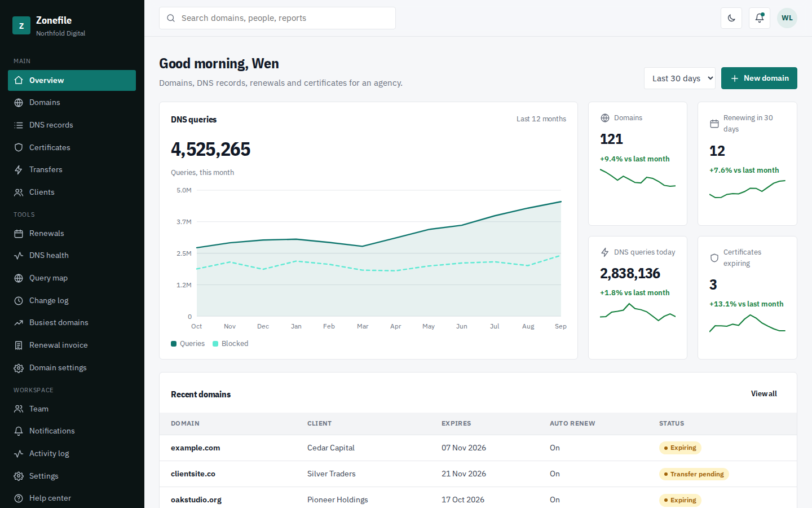Open Domains in the sidebar

tap(72, 103)
